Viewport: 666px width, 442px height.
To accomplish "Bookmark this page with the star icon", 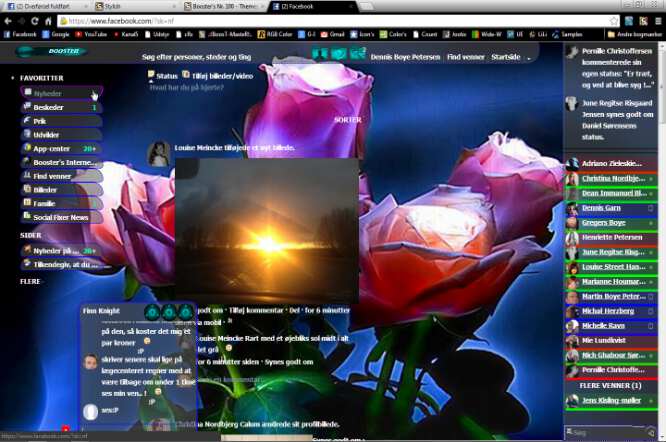I will point(613,21).
